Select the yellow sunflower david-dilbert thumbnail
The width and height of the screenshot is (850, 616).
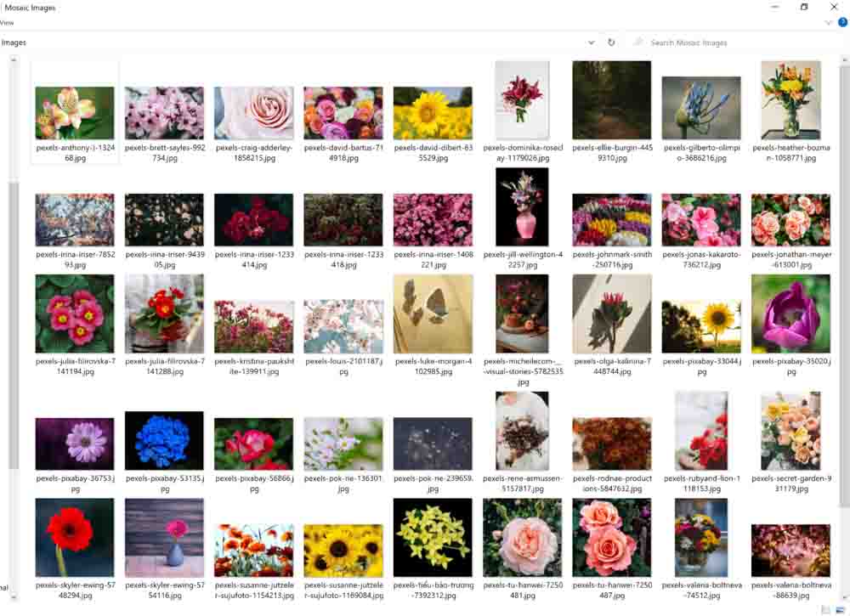[x=433, y=113]
